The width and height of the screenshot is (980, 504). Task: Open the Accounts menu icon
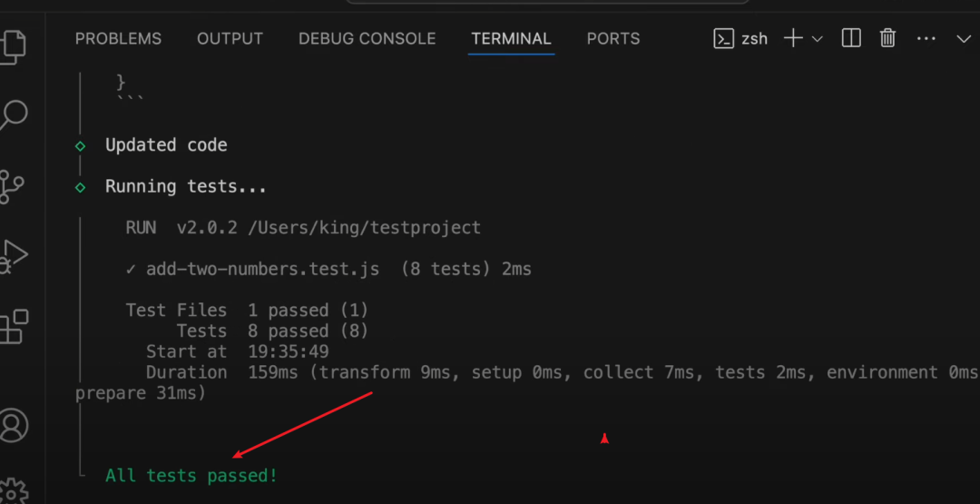pos(13,424)
